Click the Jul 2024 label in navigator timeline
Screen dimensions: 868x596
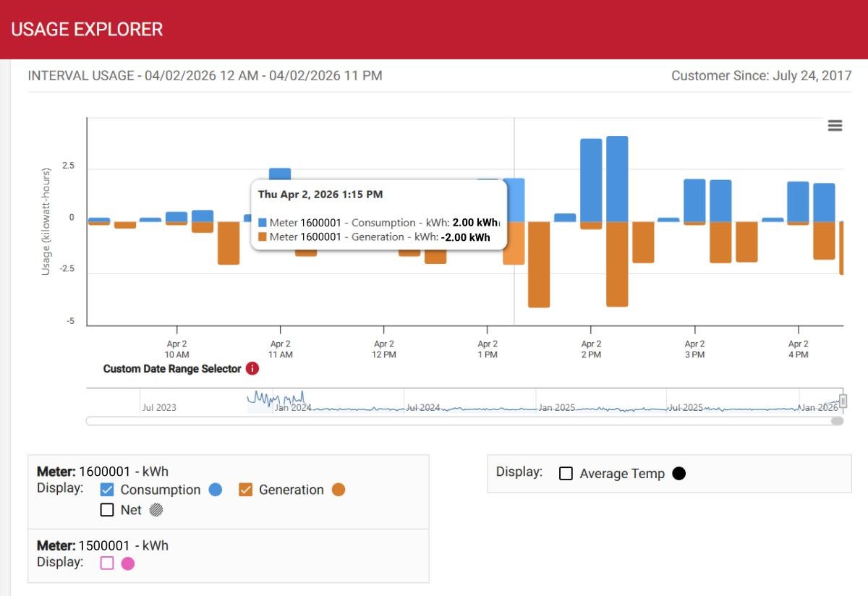(x=422, y=408)
